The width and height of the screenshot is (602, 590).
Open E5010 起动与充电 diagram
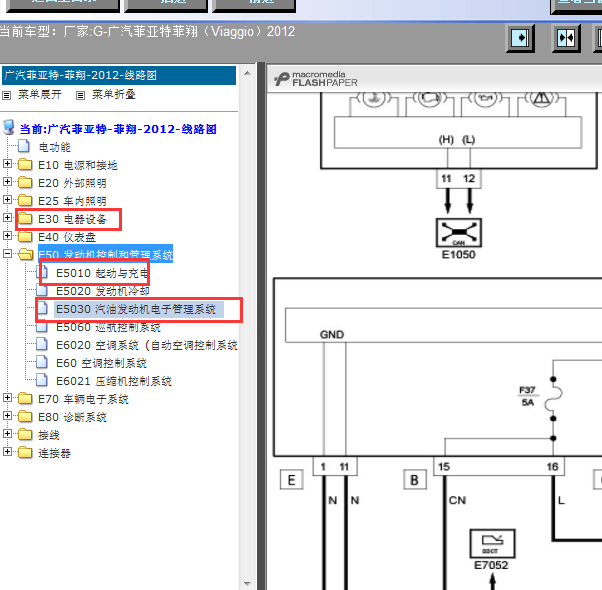pyautogui.click(x=102, y=273)
